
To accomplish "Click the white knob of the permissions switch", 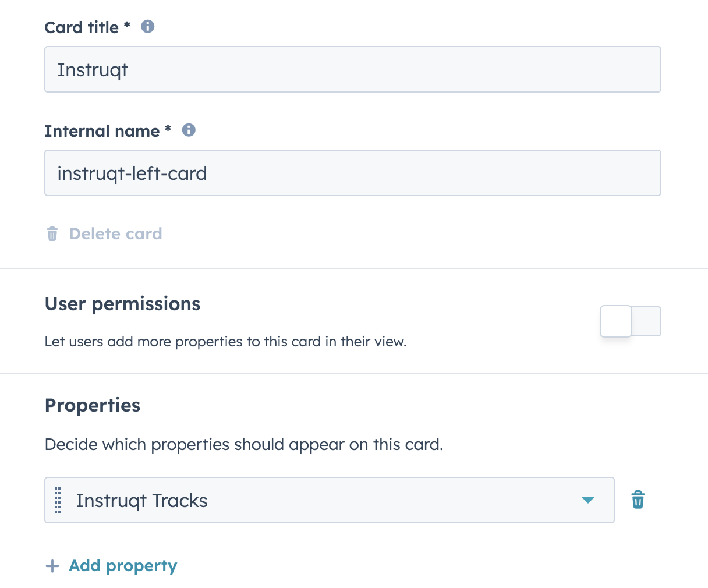I will [x=616, y=321].
